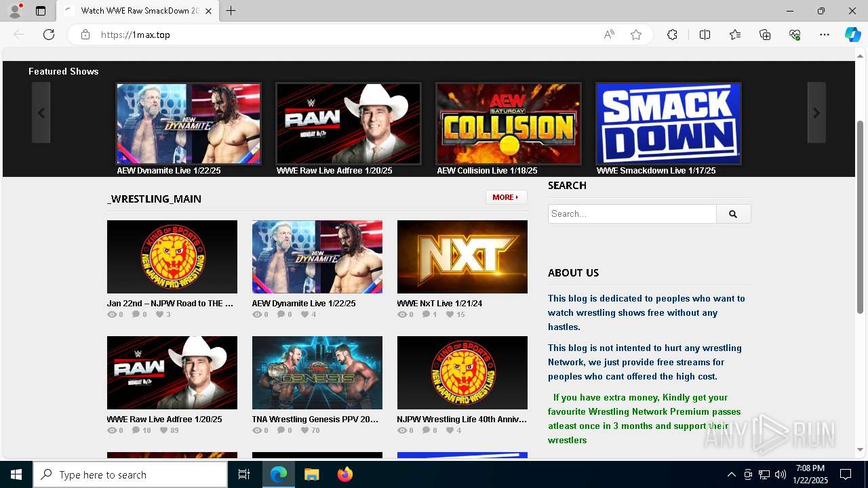The image size is (868, 488).
Task: Open Favorites list icon
Action: click(x=735, y=35)
